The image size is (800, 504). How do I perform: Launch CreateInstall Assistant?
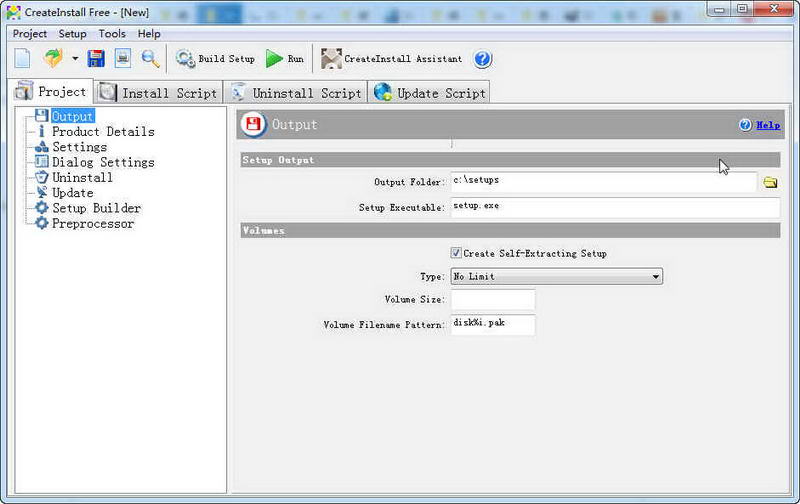pos(391,59)
